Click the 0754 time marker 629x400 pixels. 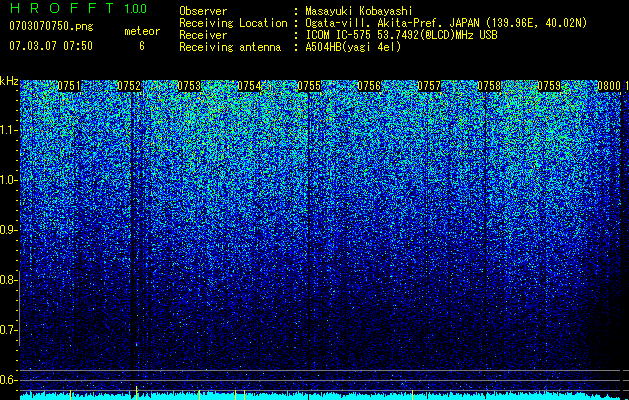pos(249,86)
